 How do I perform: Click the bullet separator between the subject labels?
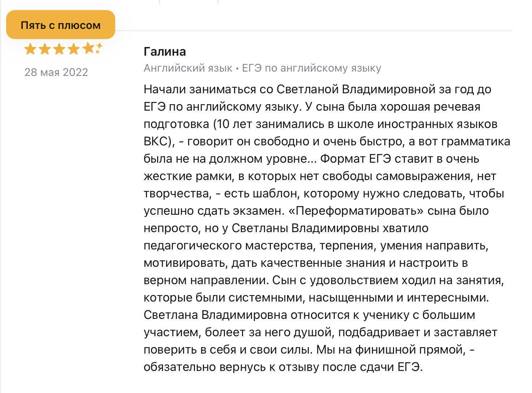pyautogui.click(x=237, y=68)
